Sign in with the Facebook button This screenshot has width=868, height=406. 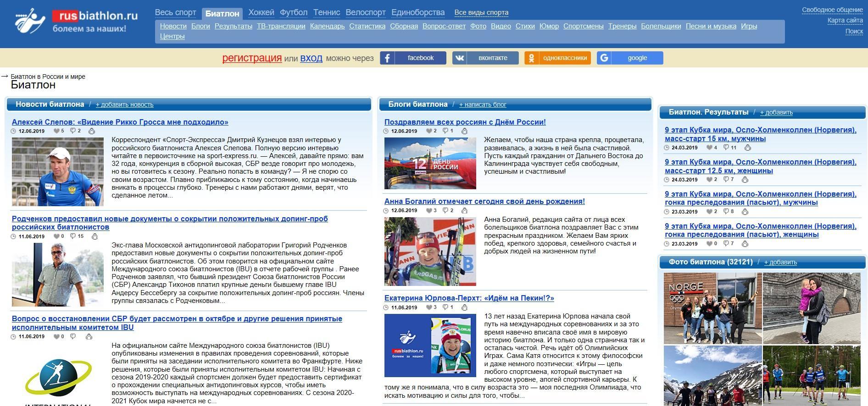pos(413,58)
